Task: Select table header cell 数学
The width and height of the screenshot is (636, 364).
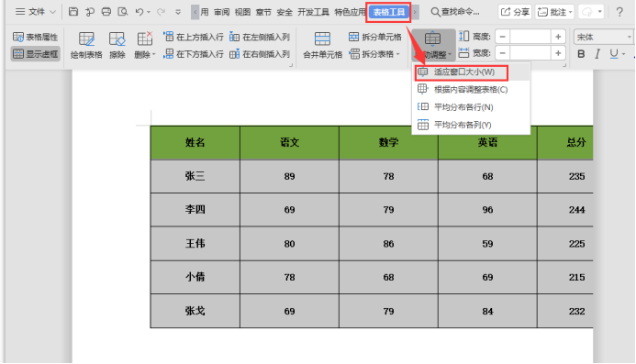Action: tap(388, 142)
